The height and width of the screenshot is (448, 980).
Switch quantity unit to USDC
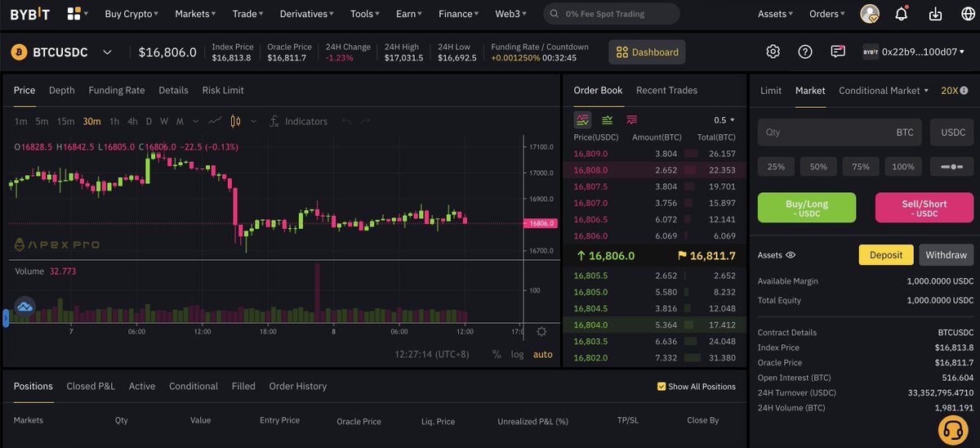(952, 132)
